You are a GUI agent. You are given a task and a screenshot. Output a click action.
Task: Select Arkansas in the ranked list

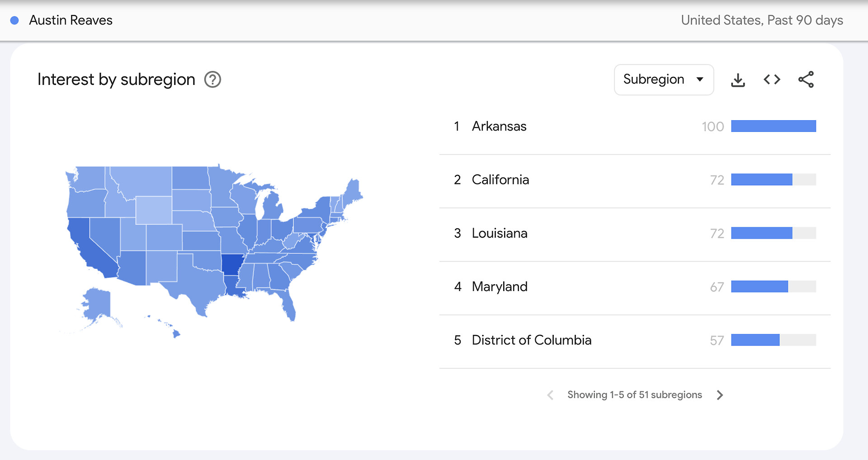click(x=499, y=127)
